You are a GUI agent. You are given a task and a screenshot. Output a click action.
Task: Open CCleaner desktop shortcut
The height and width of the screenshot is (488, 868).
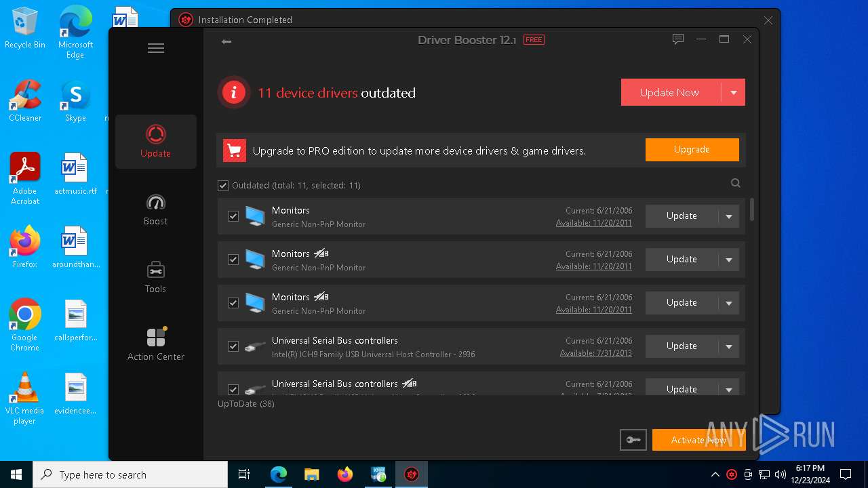[25, 102]
